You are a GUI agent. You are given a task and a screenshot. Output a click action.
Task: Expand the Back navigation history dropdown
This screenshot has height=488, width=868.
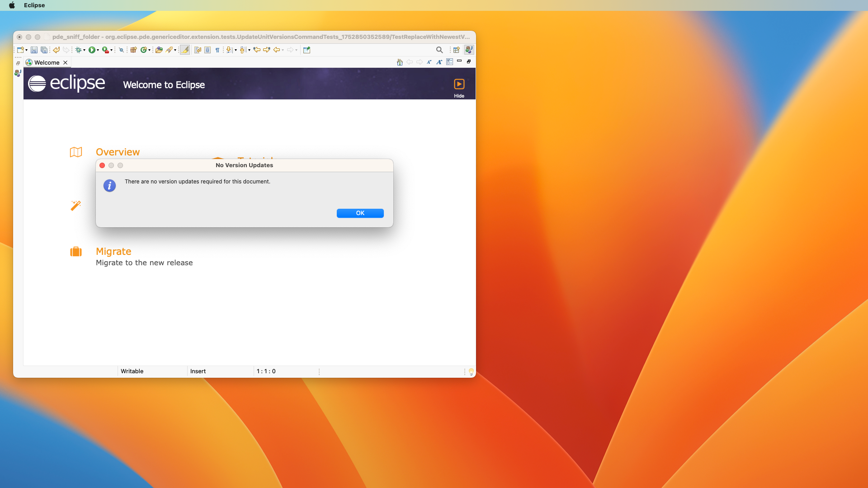click(x=283, y=50)
